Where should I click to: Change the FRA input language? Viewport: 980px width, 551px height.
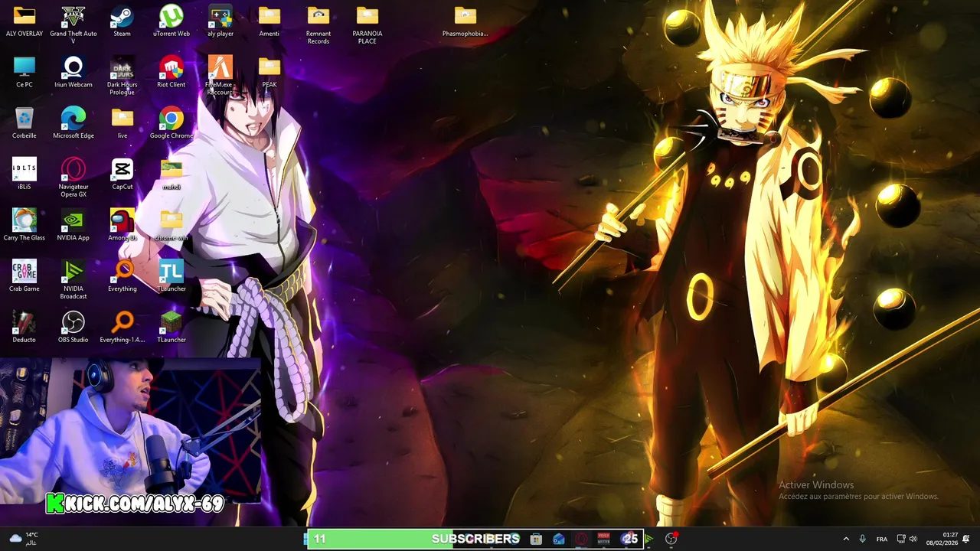tap(882, 539)
